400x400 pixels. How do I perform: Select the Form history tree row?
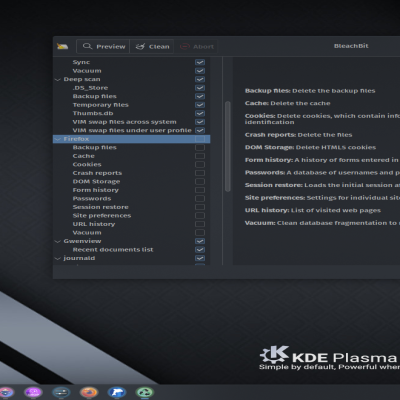click(x=132, y=190)
